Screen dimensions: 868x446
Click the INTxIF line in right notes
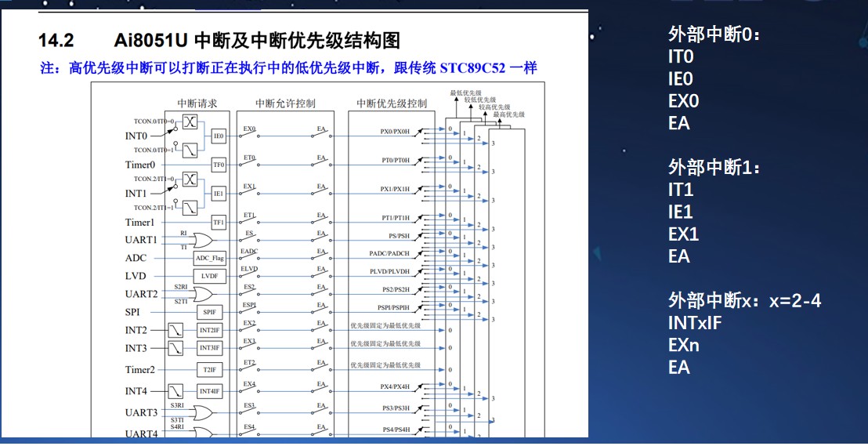[695, 323]
